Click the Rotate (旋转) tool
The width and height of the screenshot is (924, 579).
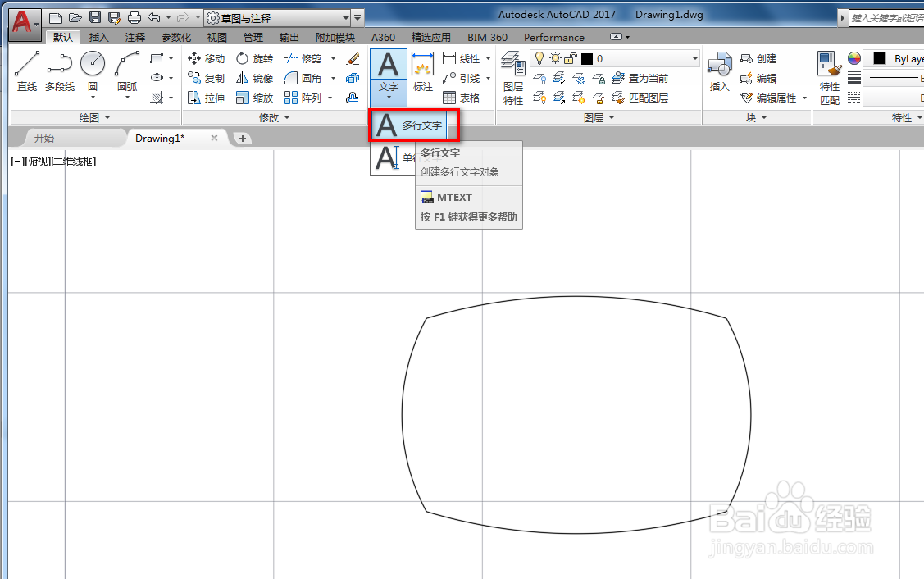pos(254,58)
